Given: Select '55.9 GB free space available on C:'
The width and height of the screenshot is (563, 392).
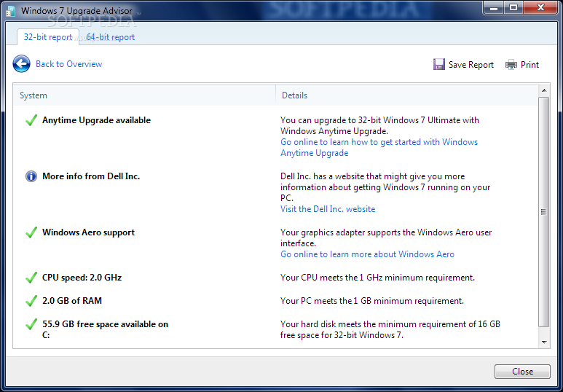Looking at the screenshot, I should click(105, 329).
